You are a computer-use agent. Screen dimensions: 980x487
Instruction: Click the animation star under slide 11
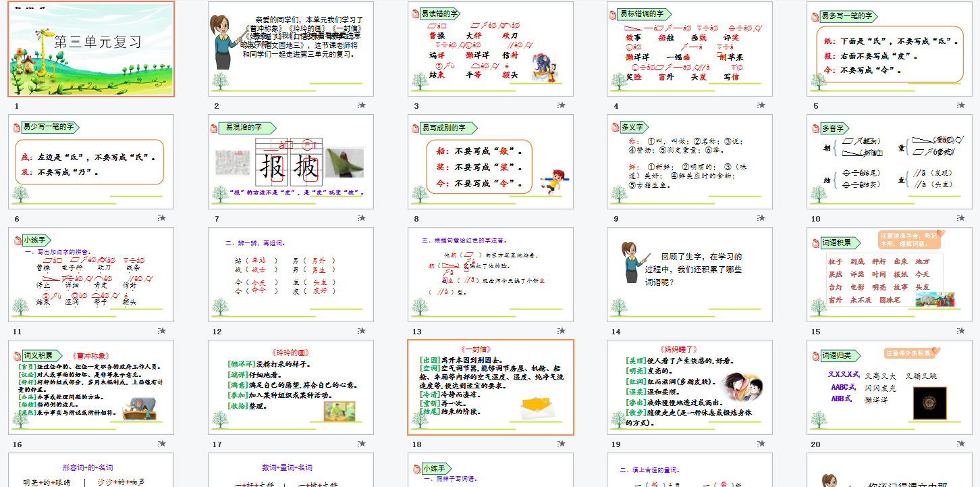[162, 331]
